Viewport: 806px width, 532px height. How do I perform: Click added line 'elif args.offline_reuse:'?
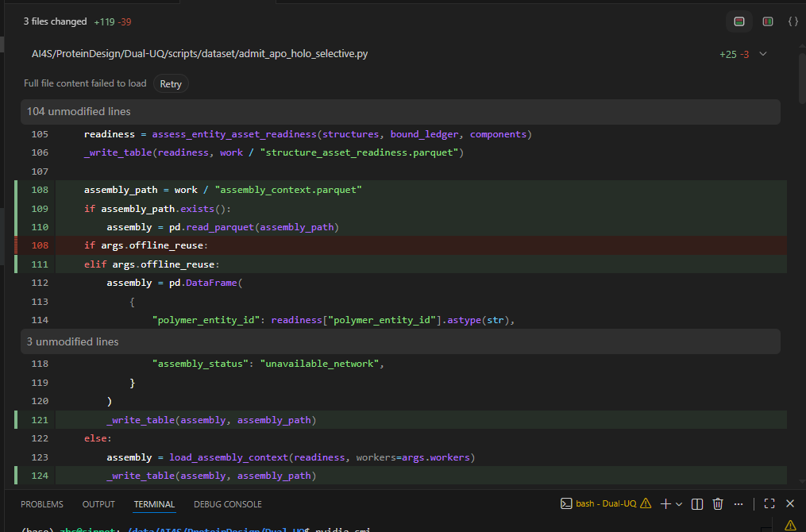(x=152, y=264)
